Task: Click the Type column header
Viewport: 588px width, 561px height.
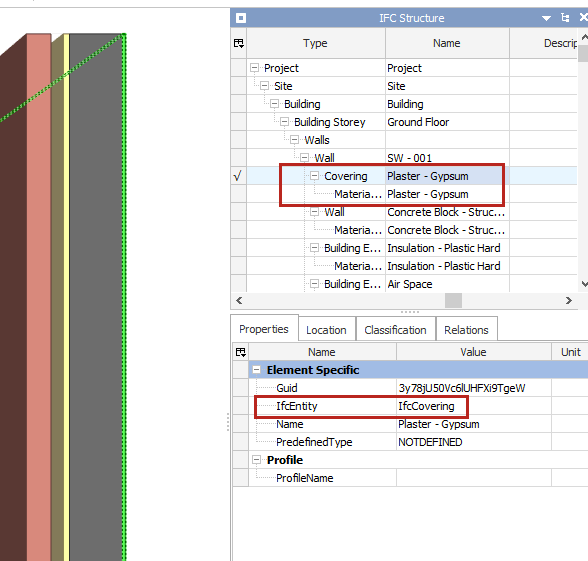Action: point(315,43)
